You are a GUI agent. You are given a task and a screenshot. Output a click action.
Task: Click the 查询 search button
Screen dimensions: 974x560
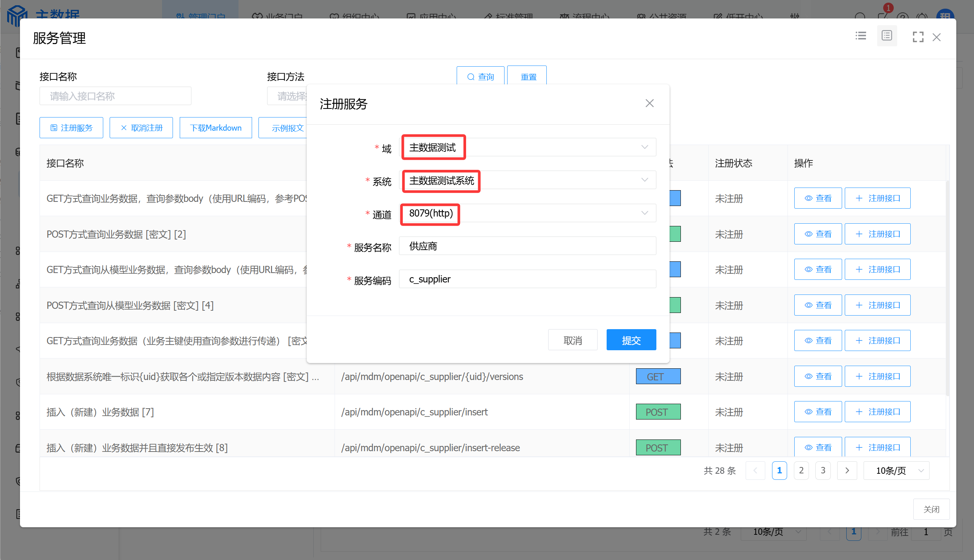pos(480,77)
